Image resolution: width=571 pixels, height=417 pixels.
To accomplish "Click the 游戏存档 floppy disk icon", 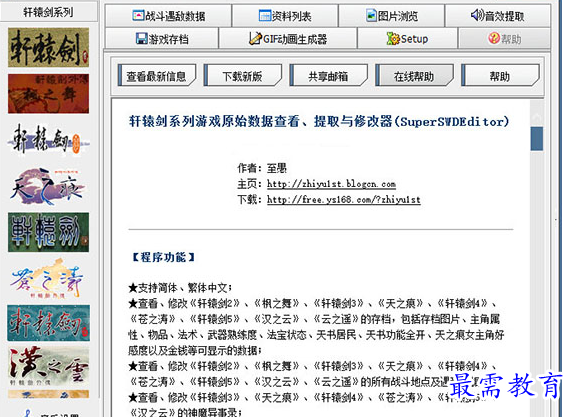I will pos(141,38).
